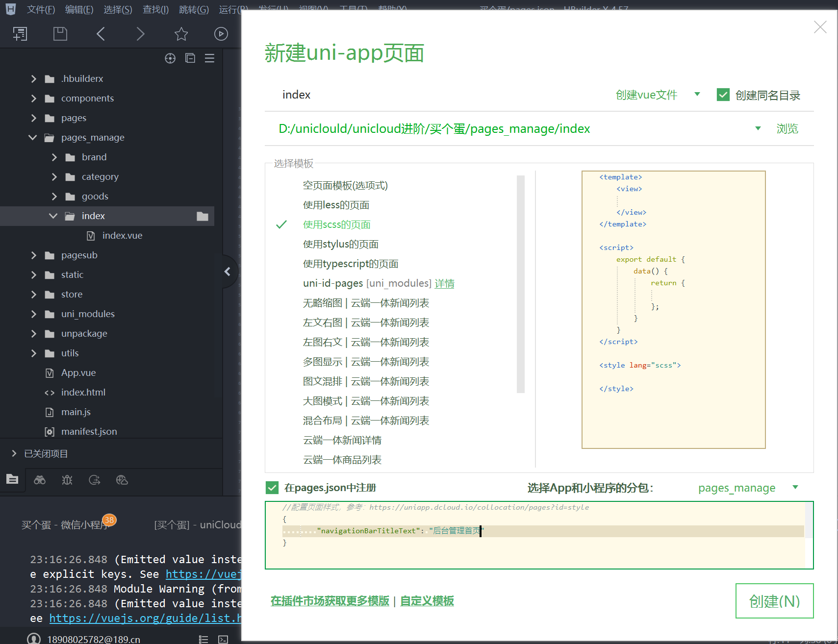Select manifest.json in the project tree
This screenshot has height=644, width=838.
(89, 432)
